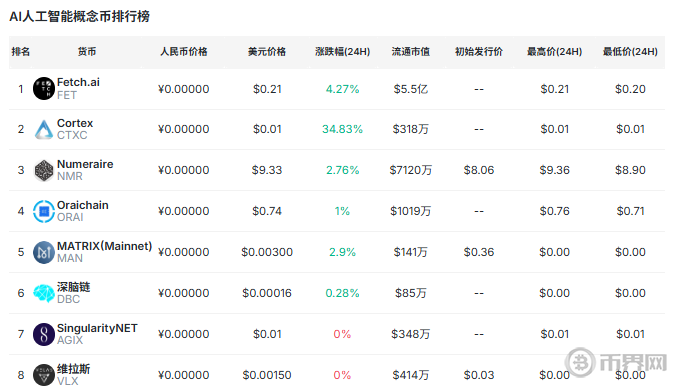Click the $1019万 market cap value
The height and width of the screenshot is (390, 678).
(411, 211)
